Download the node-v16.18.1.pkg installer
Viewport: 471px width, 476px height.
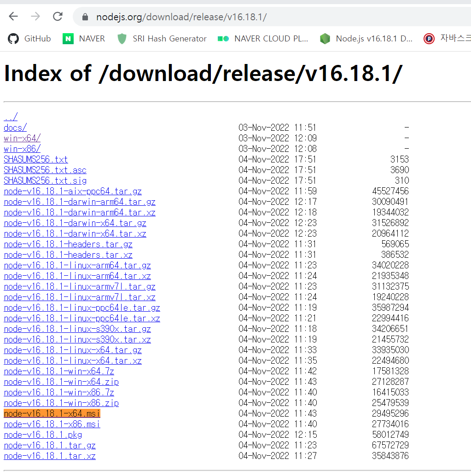pos(41,435)
